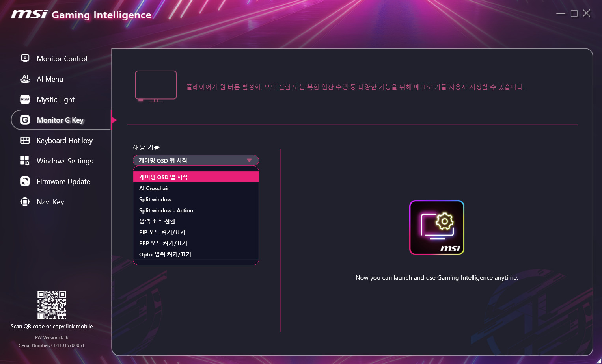Open Keyboard Hot key icon

(25, 140)
